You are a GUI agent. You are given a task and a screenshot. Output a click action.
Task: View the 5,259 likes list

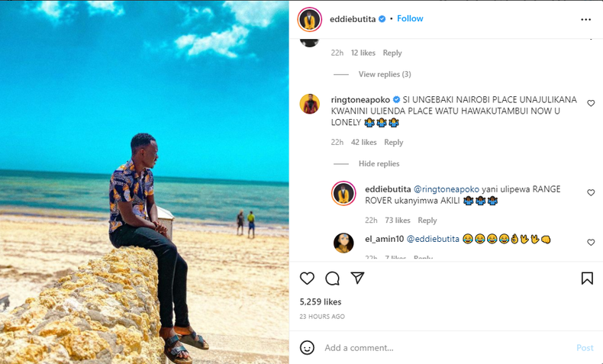click(x=321, y=301)
